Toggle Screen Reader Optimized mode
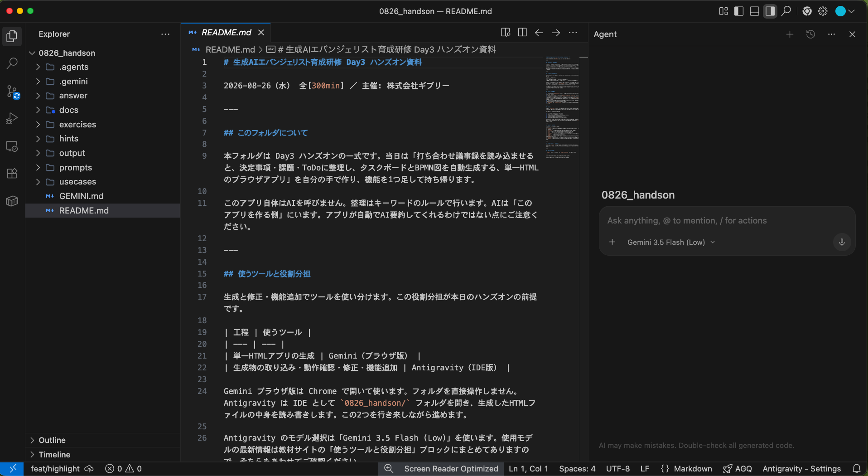The width and height of the screenshot is (868, 476). pyautogui.click(x=451, y=469)
